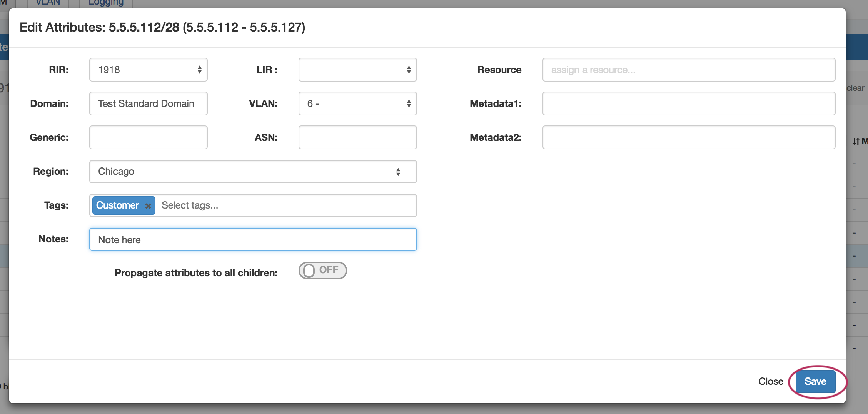This screenshot has width=868, height=414.
Task: Toggle Propagate attributes to all children switch
Action: 322,270
